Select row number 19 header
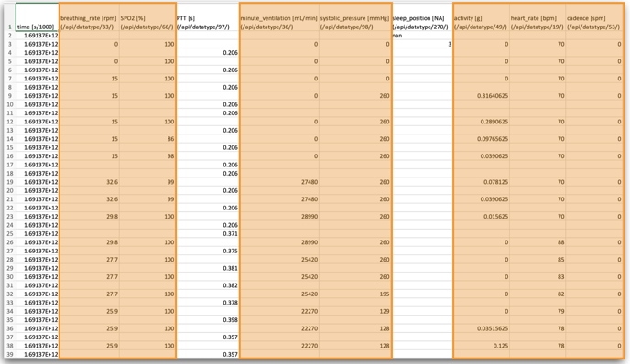Viewport: 630px width, 364px height. click(10, 182)
